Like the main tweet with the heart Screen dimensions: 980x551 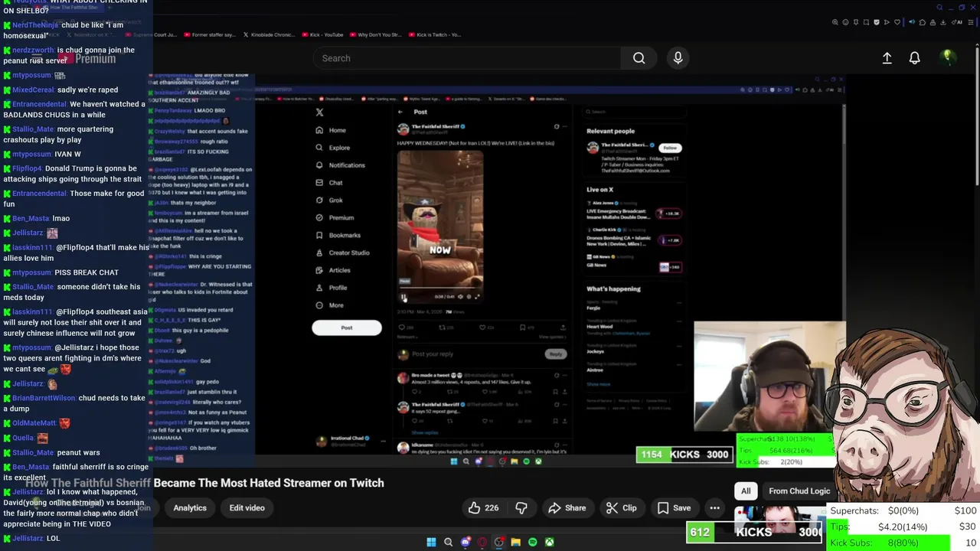click(482, 328)
